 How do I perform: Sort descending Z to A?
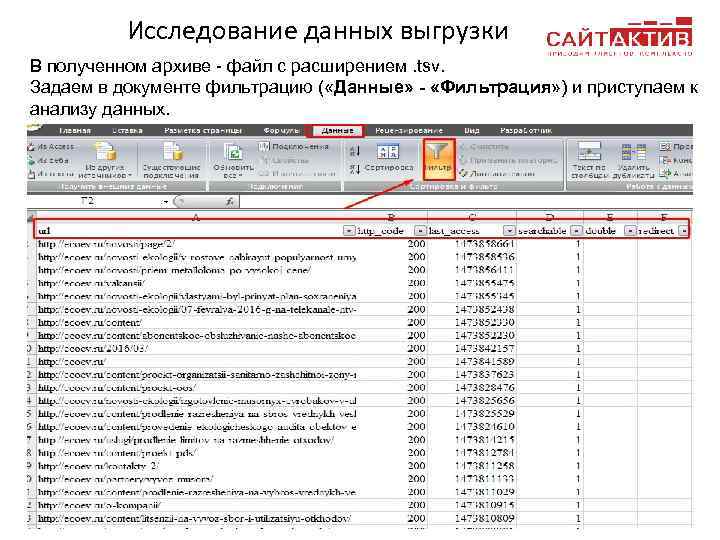[x=355, y=169]
